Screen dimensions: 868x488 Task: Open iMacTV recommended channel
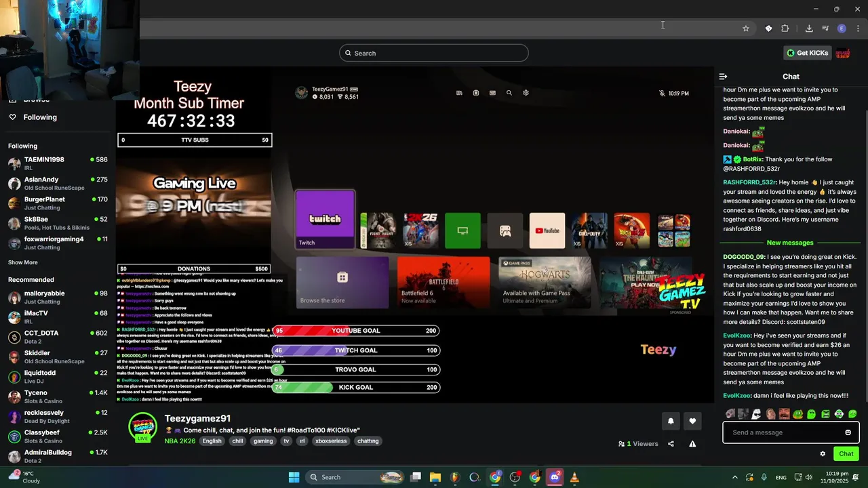[x=58, y=317]
